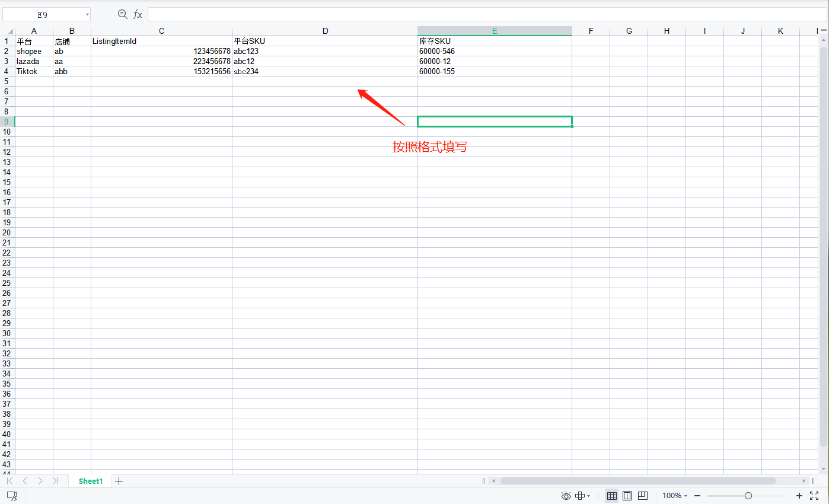Click the zoom slider handle
Screen dimensions: 829x504
click(748, 496)
